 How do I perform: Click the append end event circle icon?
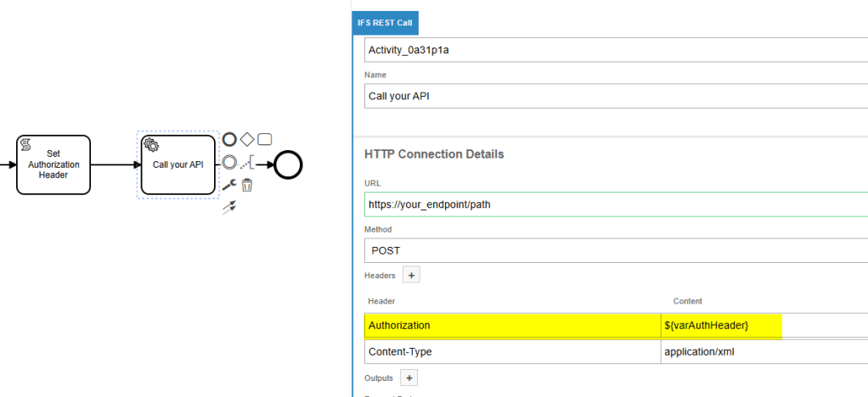pyautogui.click(x=229, y=139)
